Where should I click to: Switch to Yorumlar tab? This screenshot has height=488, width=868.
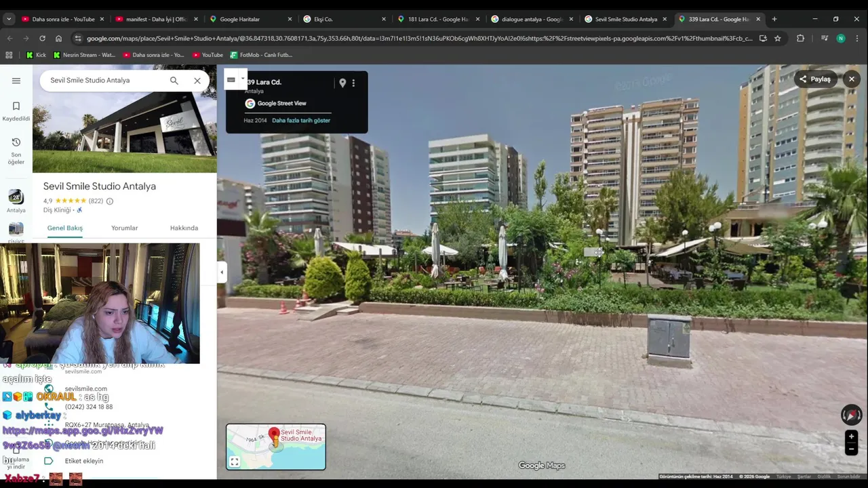click(x=125, y=228)
